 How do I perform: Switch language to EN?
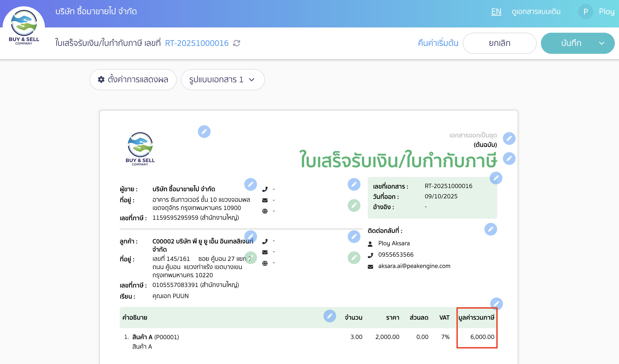click(x=496, y=12)
